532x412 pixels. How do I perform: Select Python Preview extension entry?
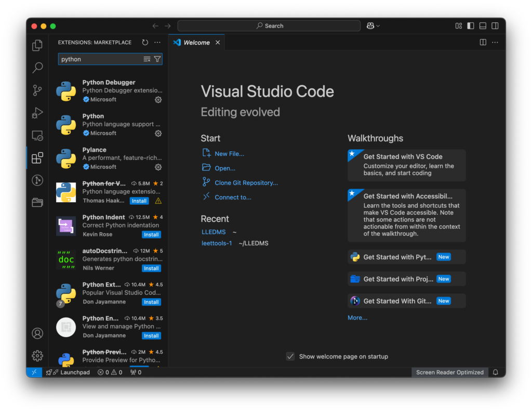click(x=109, y=357)
